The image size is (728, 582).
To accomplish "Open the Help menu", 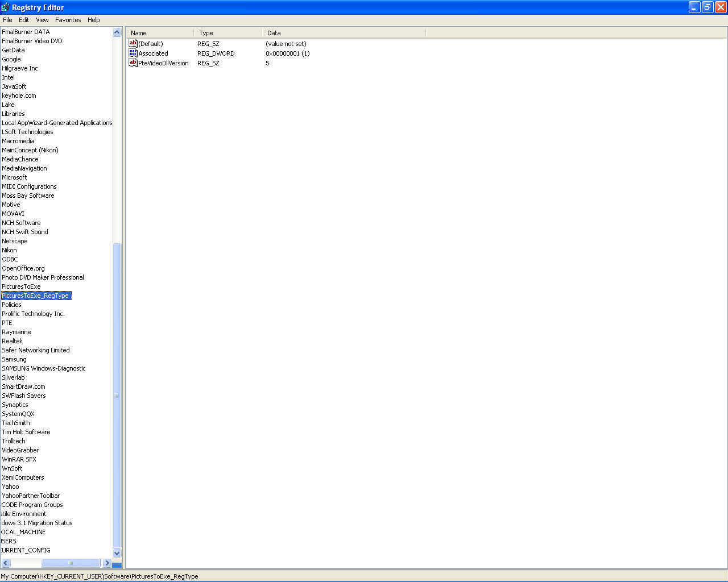I will coord(94,20).
